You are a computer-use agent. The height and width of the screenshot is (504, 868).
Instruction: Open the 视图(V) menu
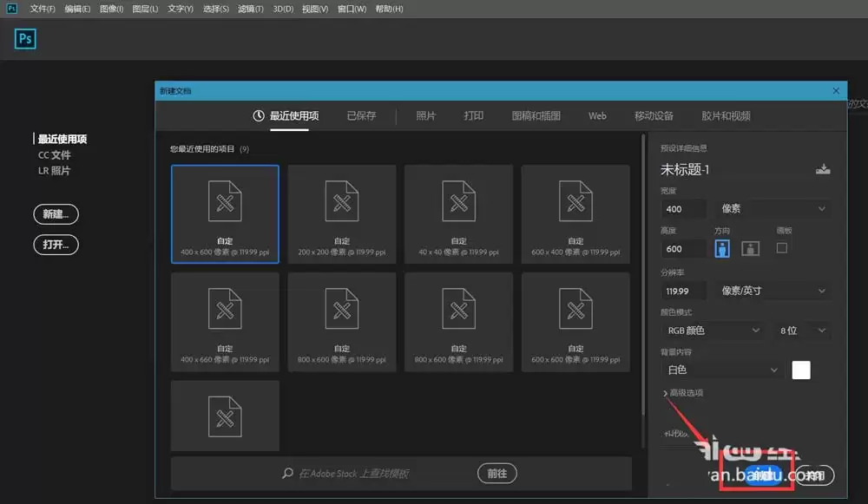(x=315, y=9)
